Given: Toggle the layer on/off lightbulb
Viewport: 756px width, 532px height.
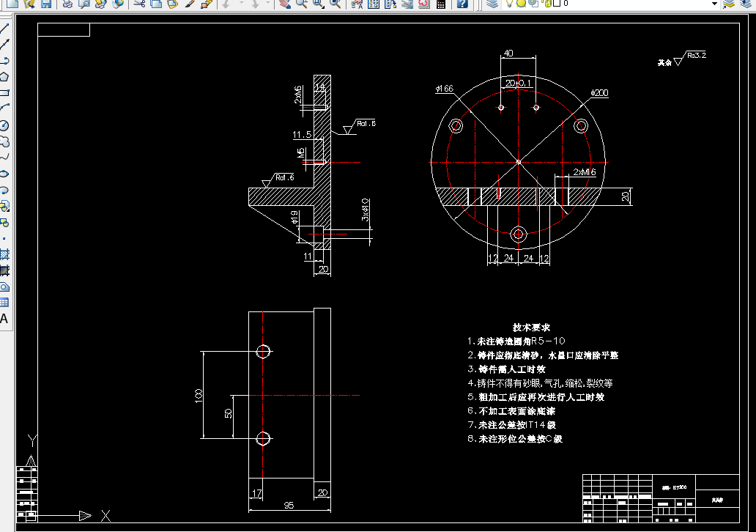Looking at the screenshot, I should (509, 4).
